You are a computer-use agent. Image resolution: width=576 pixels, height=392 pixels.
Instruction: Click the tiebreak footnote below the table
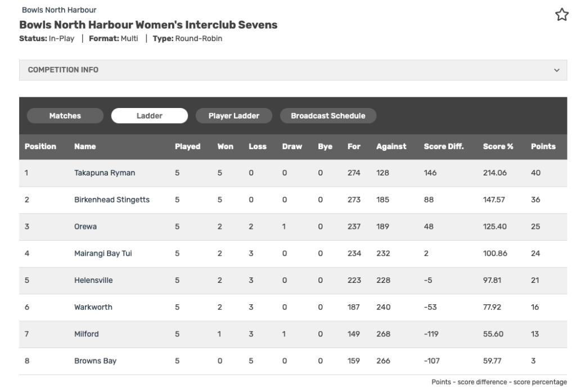click(x=499, y=382)
